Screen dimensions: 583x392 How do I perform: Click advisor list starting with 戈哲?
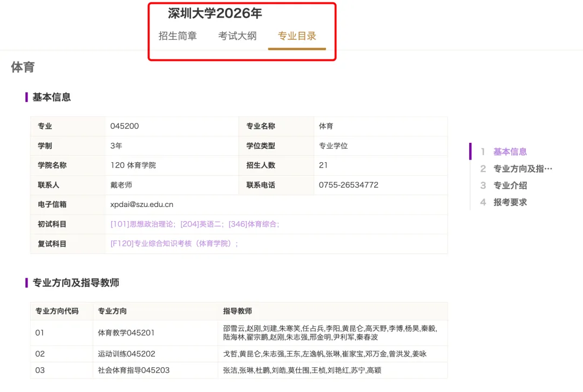[x=324, y=354]
